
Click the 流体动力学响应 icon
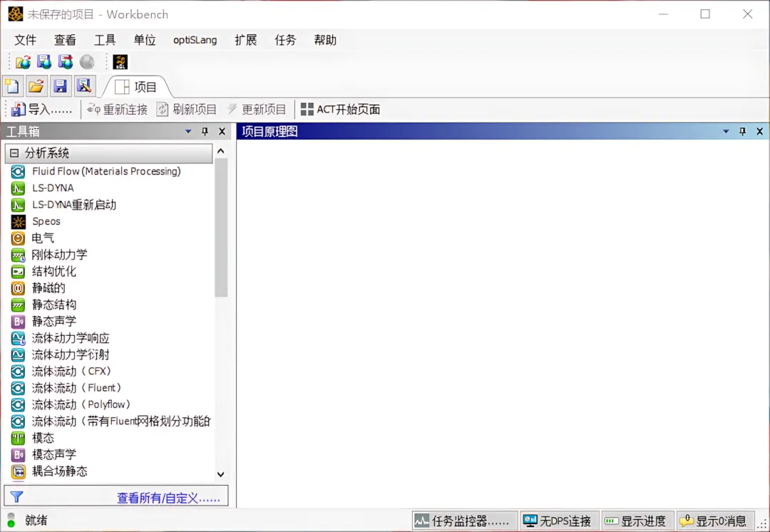[18, 339]
